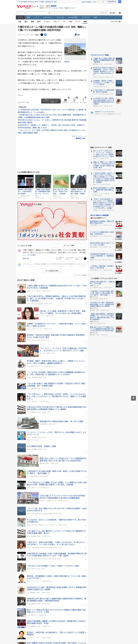The height and width of the screenshot is (644, 138).
Task: React with 学びがある graduation cap
Action: tap(66, 100)
